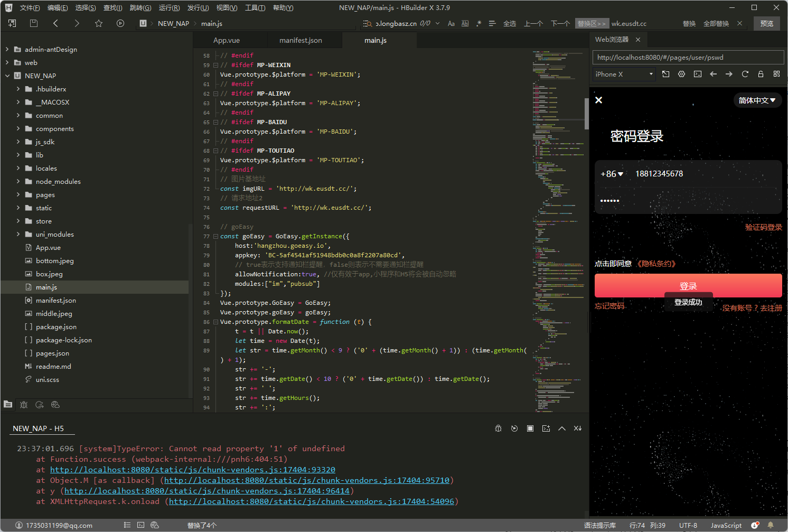Click the 忘记密码 link
Image resolution: width=788 pixels, height=532 pixels.
(609, 306)
